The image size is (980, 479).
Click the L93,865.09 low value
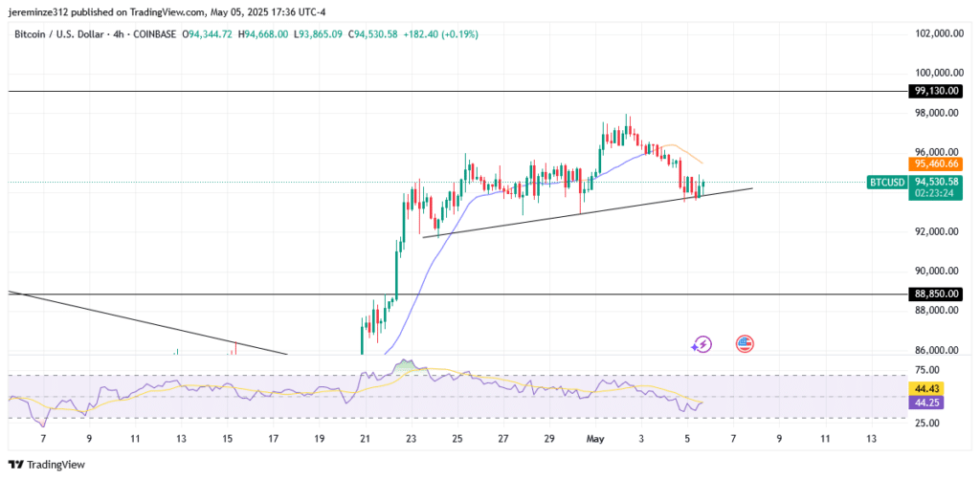pos(318,34)
